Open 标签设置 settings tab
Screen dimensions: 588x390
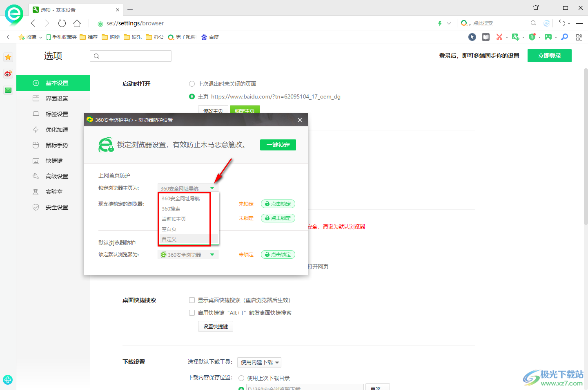click(x=53, y=114)
